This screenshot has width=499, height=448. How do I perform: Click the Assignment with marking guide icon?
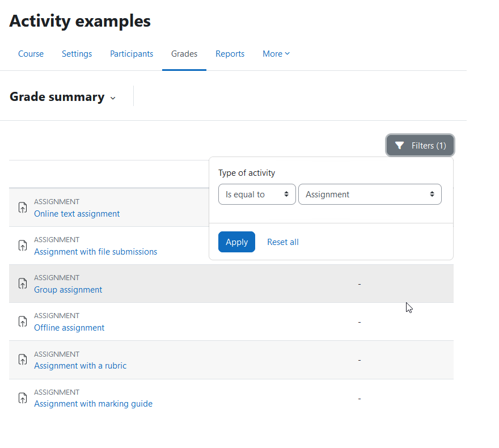pos(23,398)
